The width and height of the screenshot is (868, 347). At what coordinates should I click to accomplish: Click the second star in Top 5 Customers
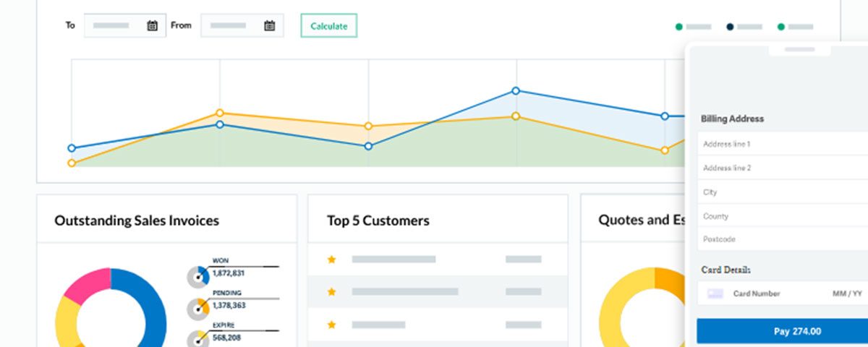click(x=331, y=291)
